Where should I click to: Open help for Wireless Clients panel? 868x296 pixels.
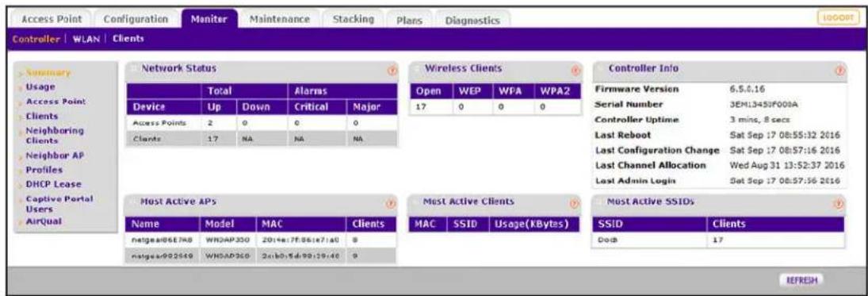tap(575, 71)
